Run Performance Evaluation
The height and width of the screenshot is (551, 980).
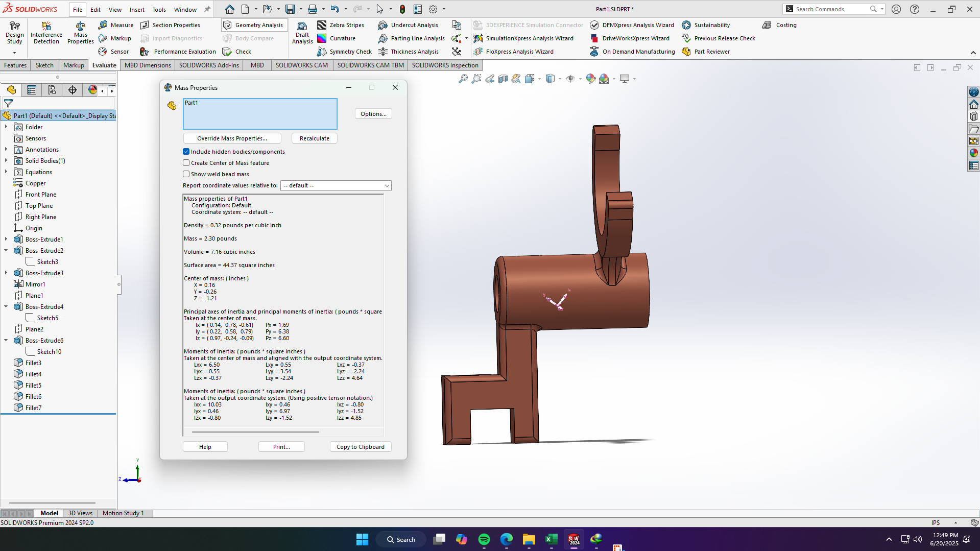pyautogui.click(x=178, y=52)
